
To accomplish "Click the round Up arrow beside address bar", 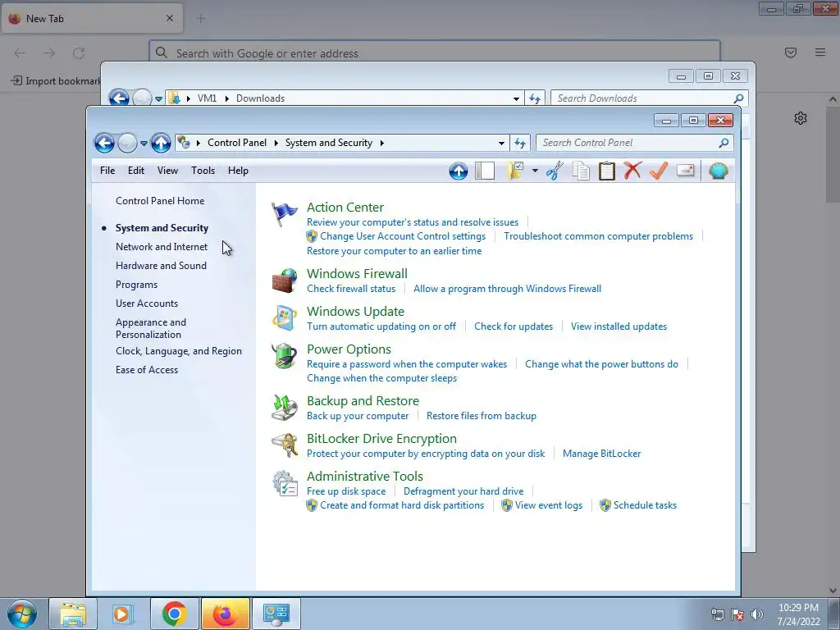I will point(160,143).
